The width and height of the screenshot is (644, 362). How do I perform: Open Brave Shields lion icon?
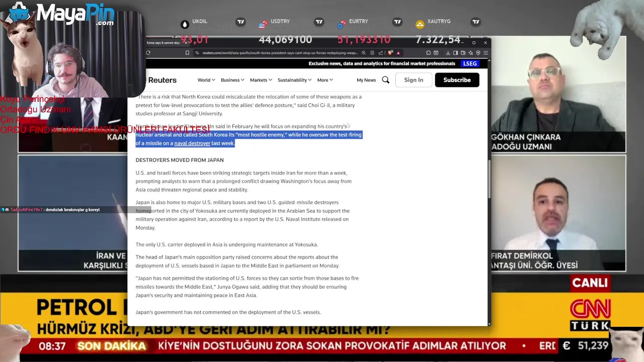(x=390, y=53)
